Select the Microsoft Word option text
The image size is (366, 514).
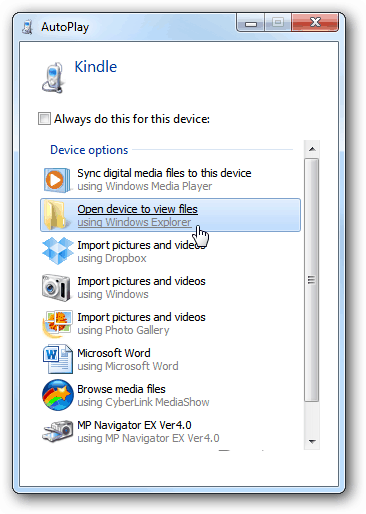[114, 353]
